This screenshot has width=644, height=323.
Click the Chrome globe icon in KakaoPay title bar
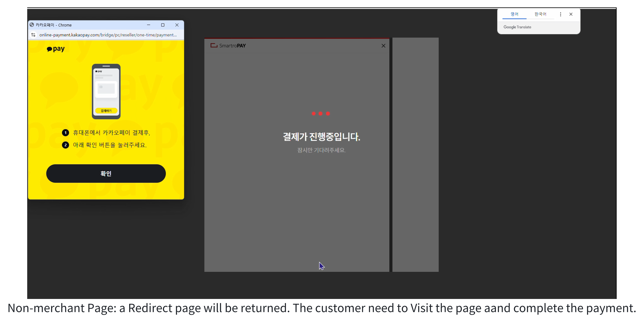tap(32, 25)
